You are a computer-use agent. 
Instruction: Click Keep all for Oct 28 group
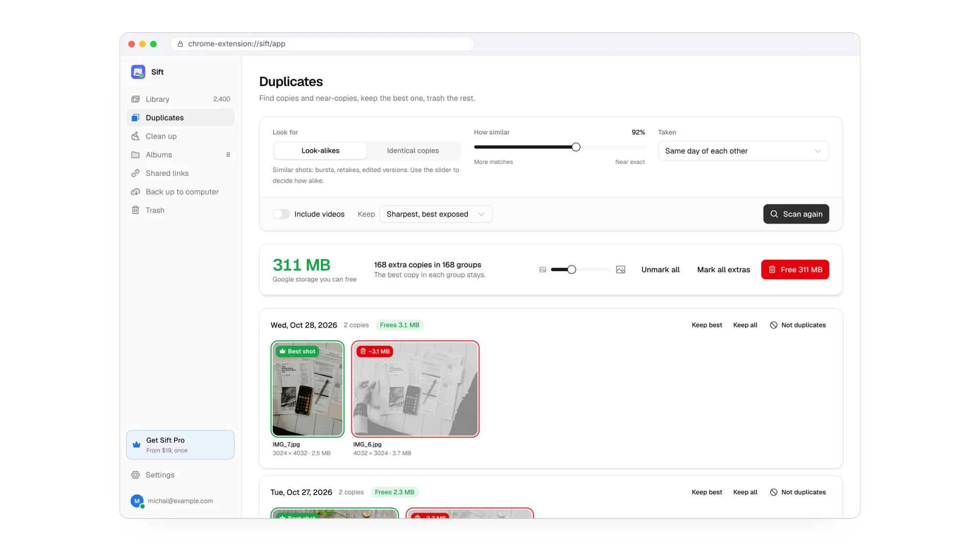745,325
